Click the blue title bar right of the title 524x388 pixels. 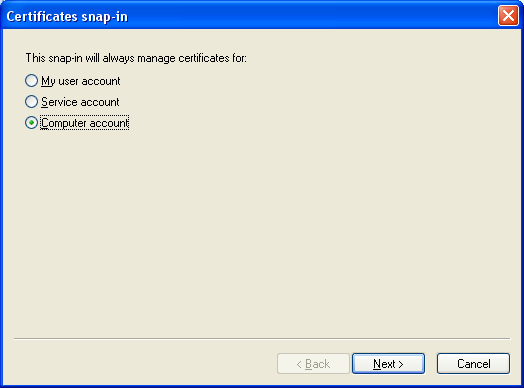[x=312, y=16]
